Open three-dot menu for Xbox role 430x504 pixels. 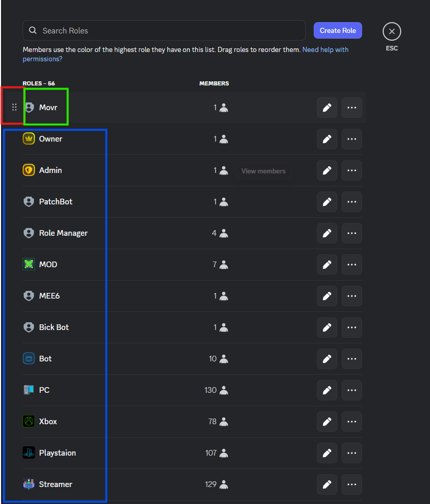[x=352, y=422]
